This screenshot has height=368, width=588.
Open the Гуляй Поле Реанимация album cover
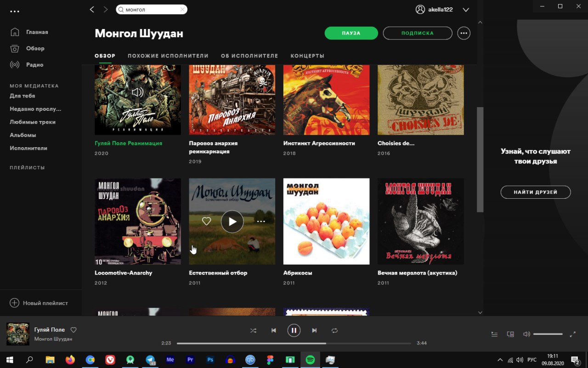pyautogui.click(x=137, y=100)
